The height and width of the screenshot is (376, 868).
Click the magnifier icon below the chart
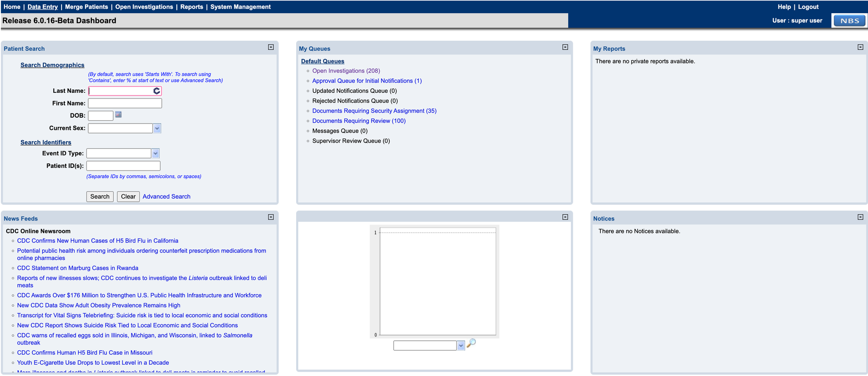click(471, 343)
